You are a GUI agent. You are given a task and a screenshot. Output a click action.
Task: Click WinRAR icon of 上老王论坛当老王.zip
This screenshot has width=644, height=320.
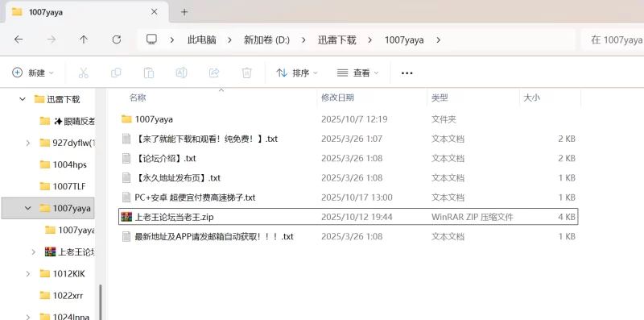126,217
